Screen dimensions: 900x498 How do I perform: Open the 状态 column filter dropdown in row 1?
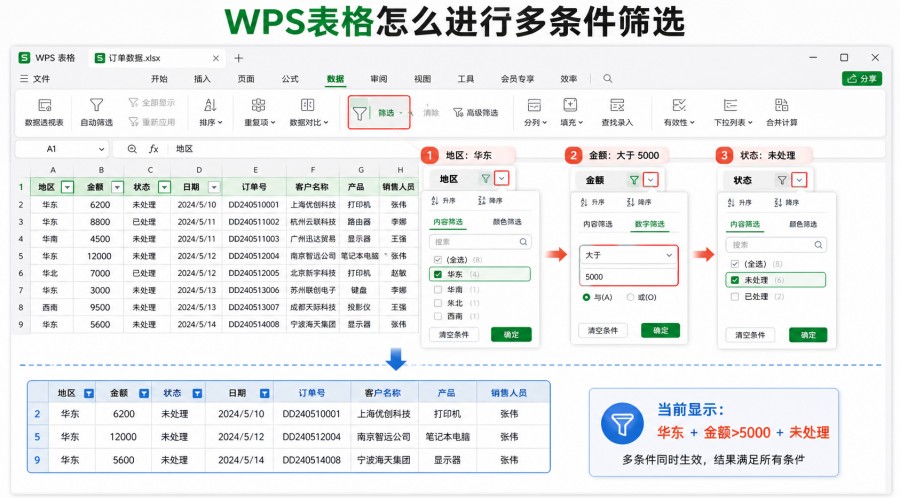click(164, 187)
